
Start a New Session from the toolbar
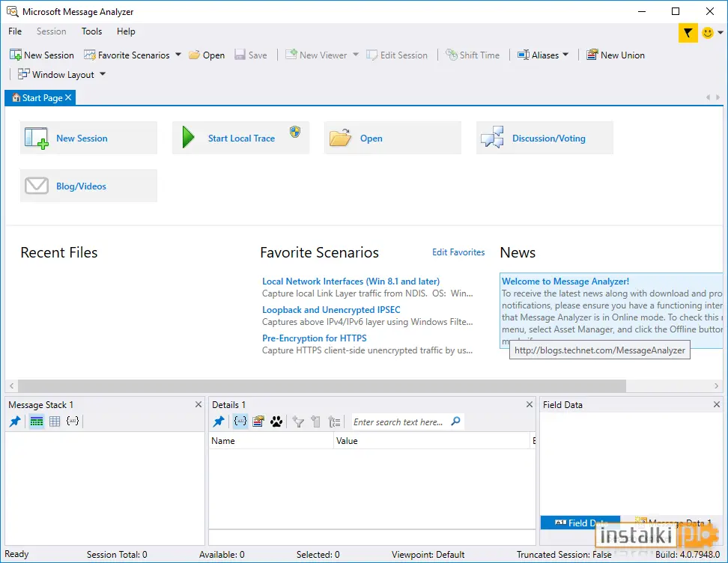point(41,55)
